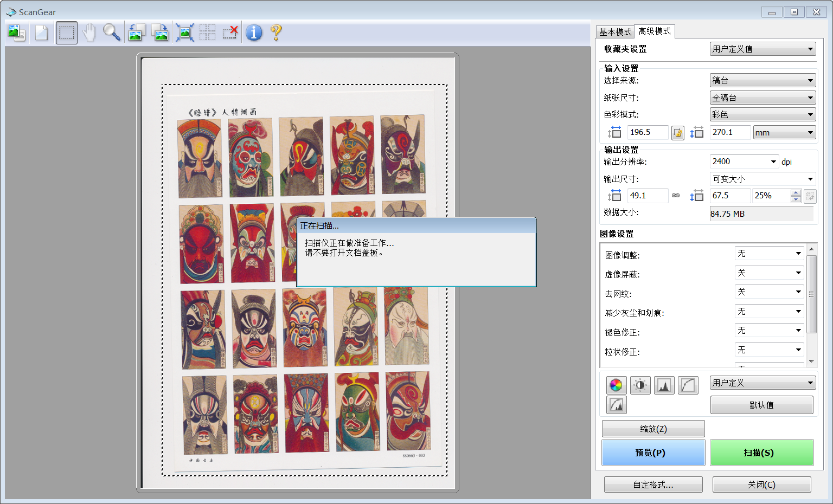The height and width of the screenshot is (504, 833).
Task: Decrease scale percentage with down arrow
Action: [796, 199]
